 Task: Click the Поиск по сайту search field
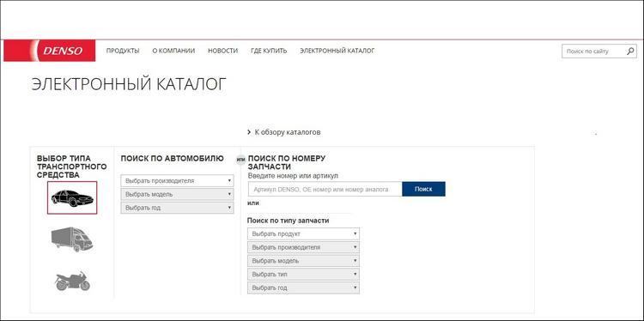coord(594,51)
